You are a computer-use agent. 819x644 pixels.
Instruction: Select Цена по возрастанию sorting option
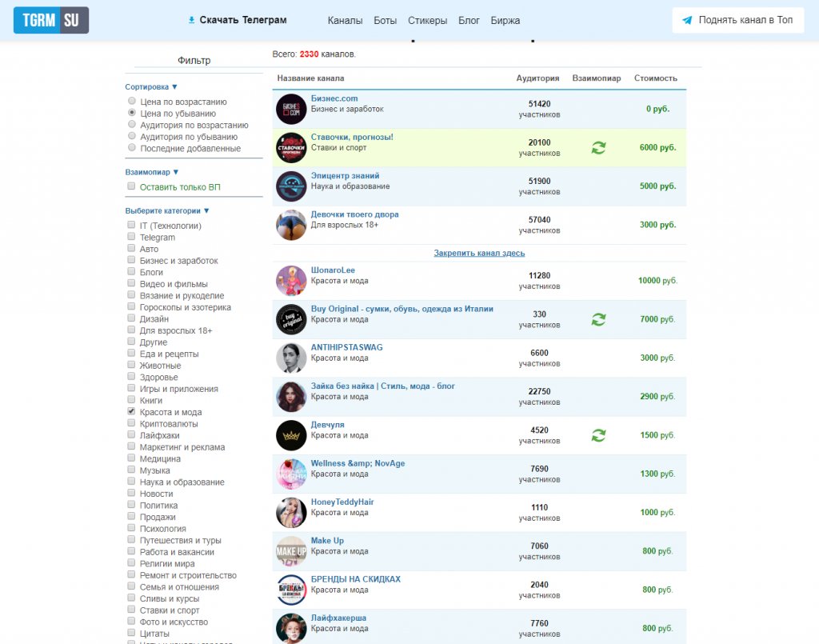coord(132,102)
